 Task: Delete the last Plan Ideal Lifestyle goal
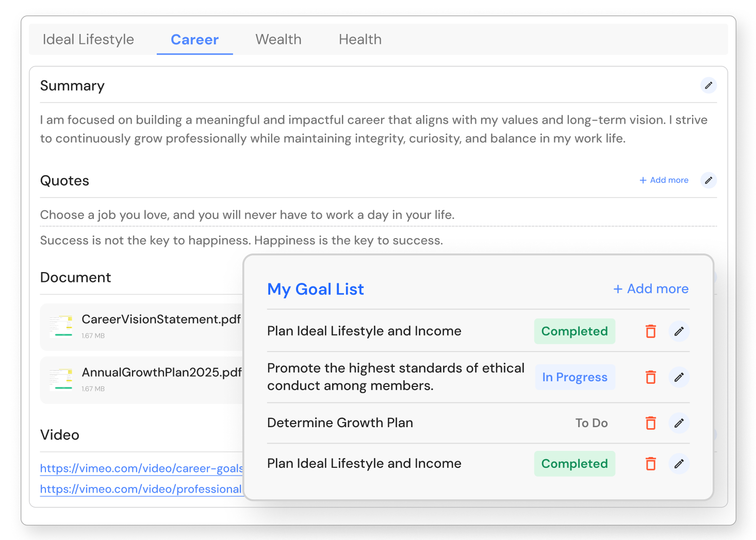[651, 464]
